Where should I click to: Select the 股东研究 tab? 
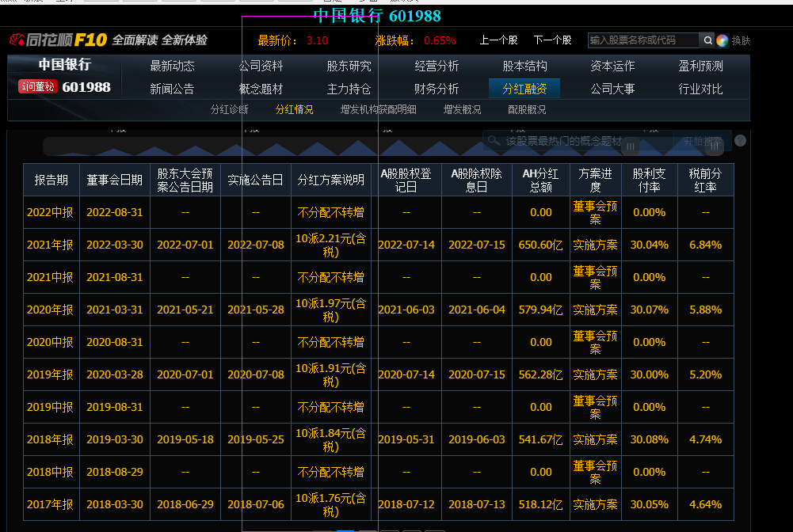[x=349, y=66]
